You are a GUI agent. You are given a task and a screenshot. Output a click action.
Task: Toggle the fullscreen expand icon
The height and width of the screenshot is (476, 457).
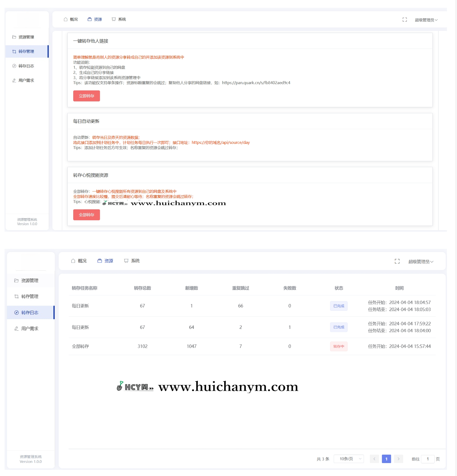coord(405,20)
